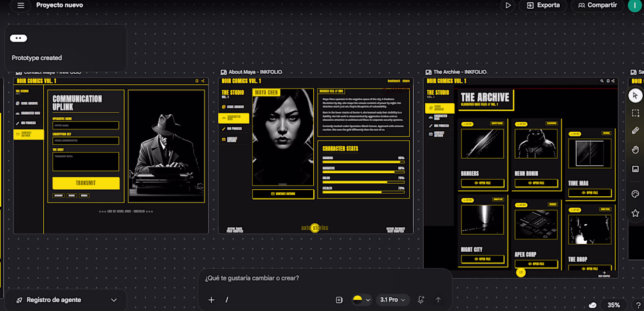Image resolution: width=644 pixels, height=311 pixels.
Task: Open file for BANGERS card
Action: 482,183
